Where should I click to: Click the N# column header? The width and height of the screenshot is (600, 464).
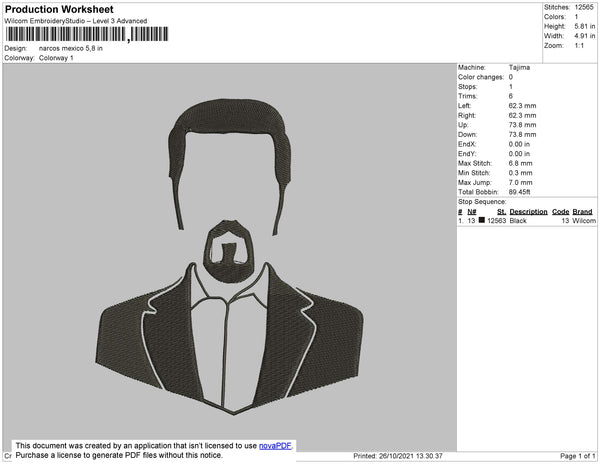(x=471, y=212)
